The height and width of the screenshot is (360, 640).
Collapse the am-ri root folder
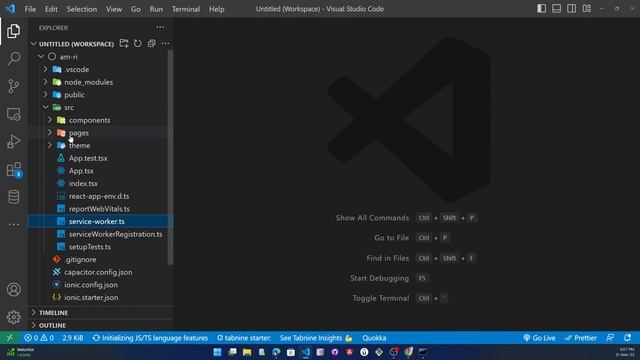41,57
